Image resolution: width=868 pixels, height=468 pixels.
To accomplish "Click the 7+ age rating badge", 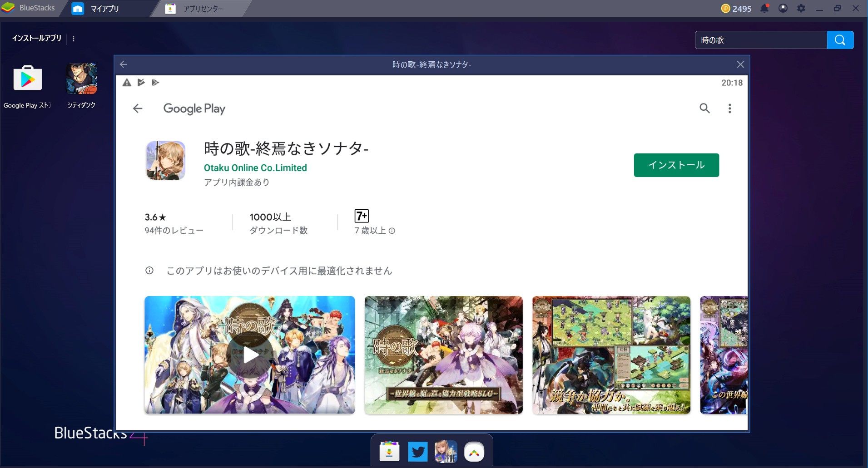I will pos(362,216).
